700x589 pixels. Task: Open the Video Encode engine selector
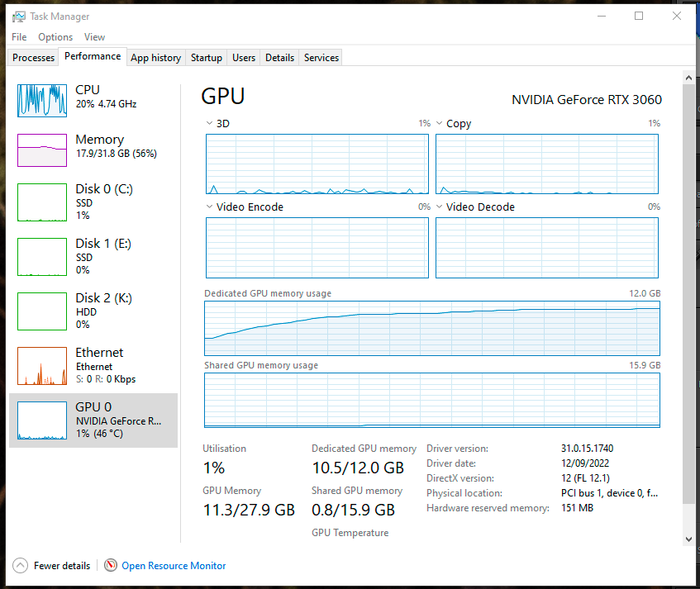(208, 207)
